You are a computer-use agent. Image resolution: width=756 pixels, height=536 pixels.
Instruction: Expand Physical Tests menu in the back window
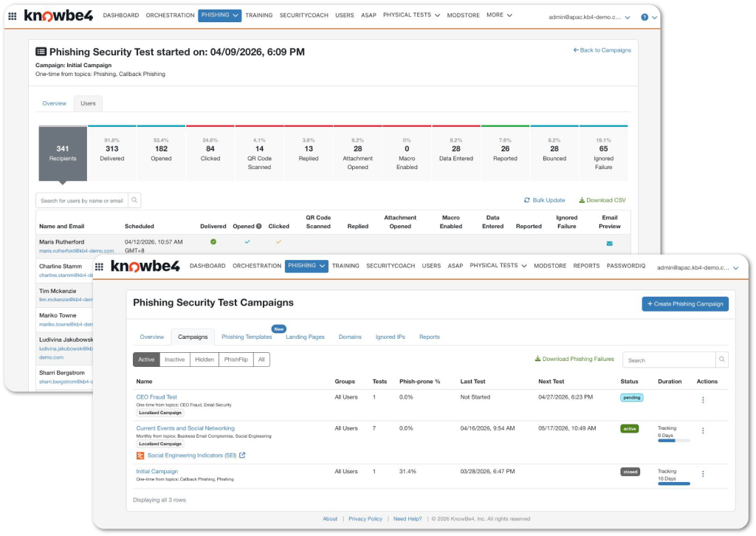click(411, 16)
